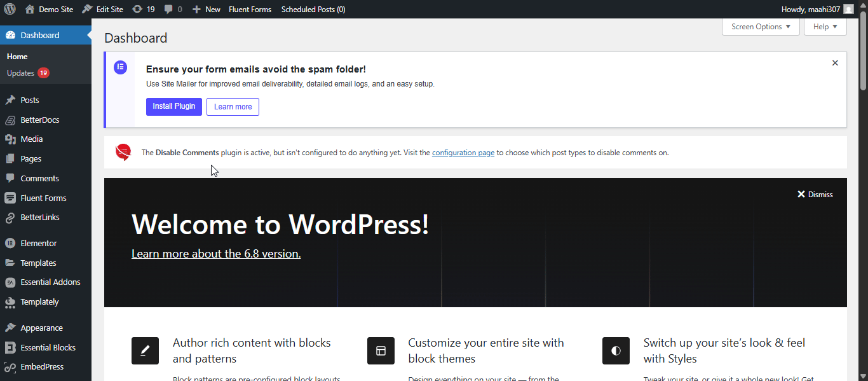The image size is (868, 381).
Task: Open Updates submenu item with 19 badge
Action: (x=28, y=73)
